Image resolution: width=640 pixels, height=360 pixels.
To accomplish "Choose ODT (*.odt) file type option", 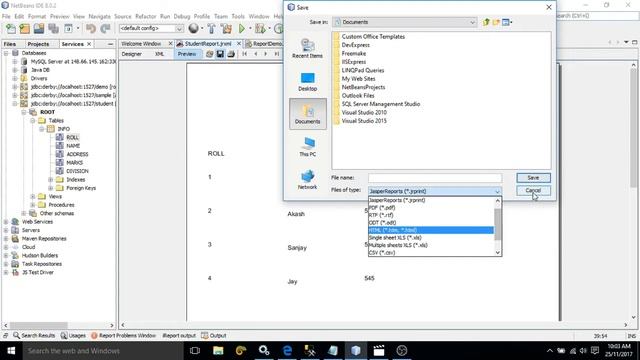I will tap(431, 222).
